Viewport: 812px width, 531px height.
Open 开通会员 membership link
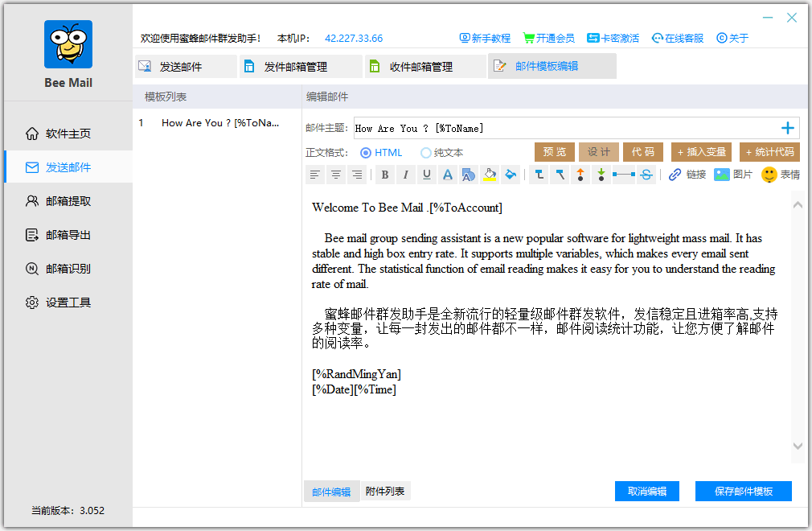549,39
